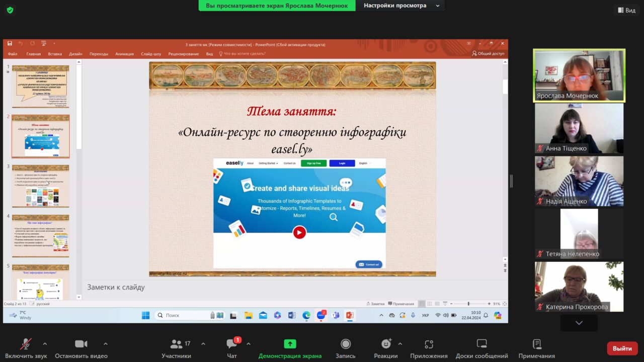Select slide 4 thumbnail
This screenshot has height=362, width=644.
[41, 235]
